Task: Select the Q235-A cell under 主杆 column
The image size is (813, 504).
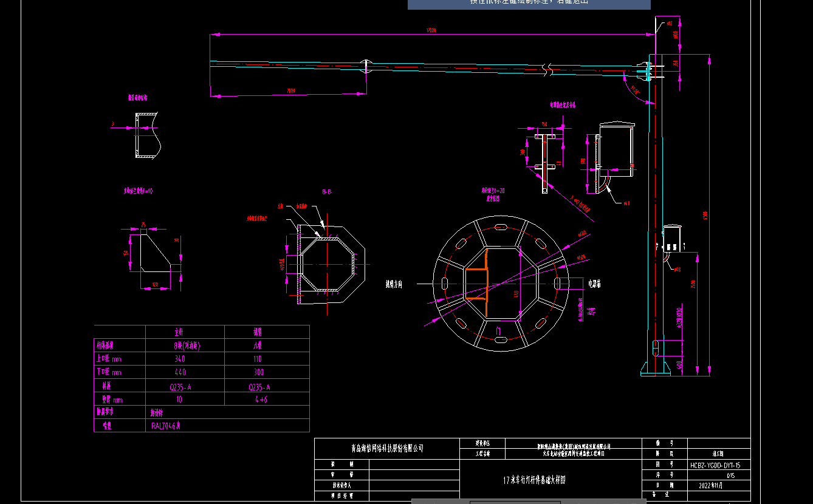Action: coord(180,386)
